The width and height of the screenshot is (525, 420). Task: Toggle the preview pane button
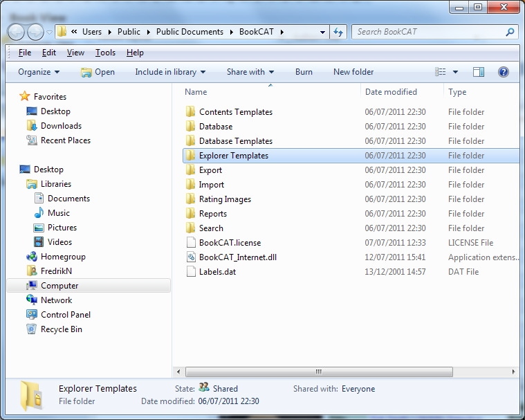479,72
